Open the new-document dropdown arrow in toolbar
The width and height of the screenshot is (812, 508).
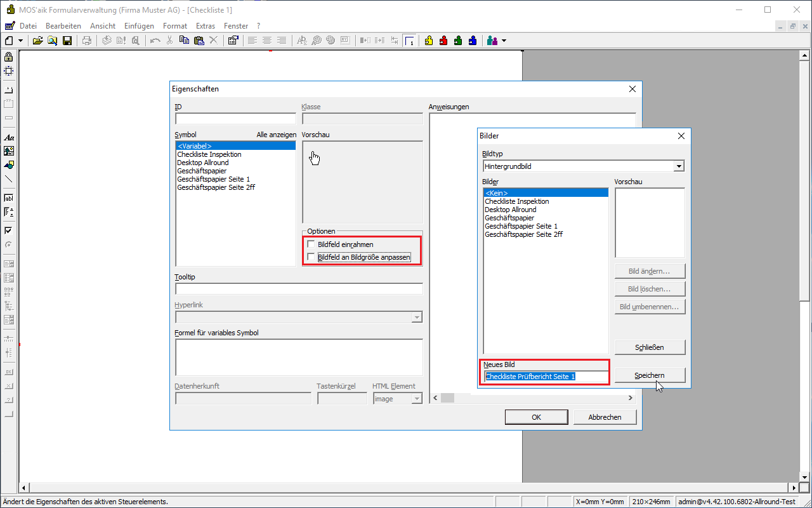click(x=21, y=41)
